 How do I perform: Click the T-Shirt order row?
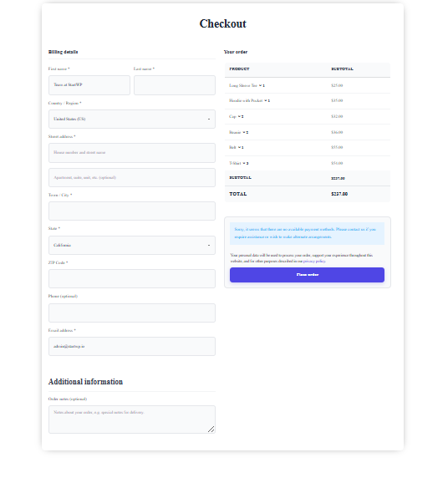(308, 163)
